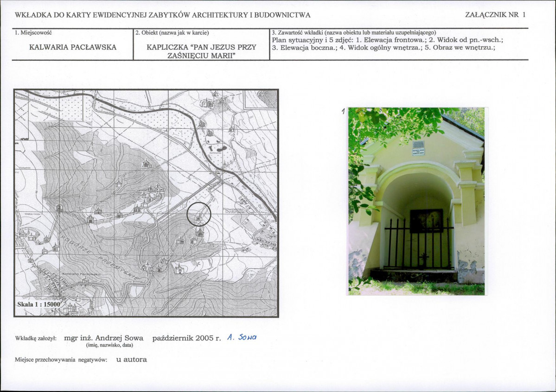This screenshot has height=392, width=556.
Task: Open the chapel front elevation photo
Action: click(x=416, y=202)
